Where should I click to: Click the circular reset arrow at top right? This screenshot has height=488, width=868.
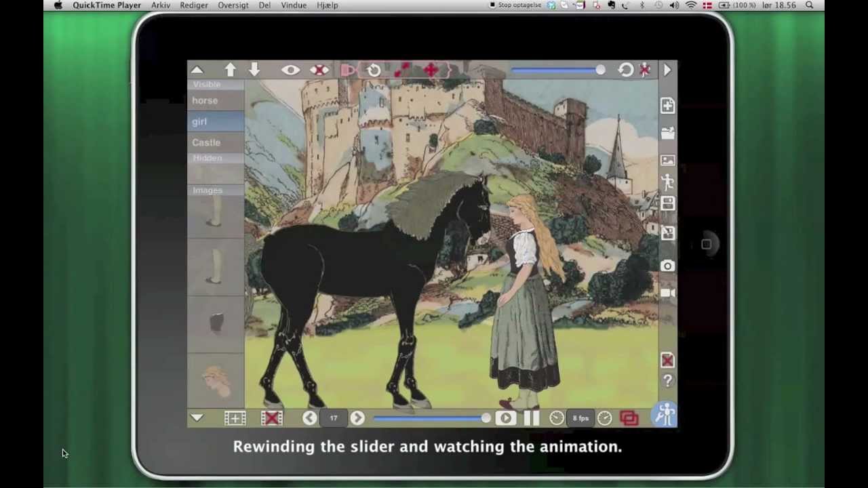pyautogui.click(x=625, y=70)
